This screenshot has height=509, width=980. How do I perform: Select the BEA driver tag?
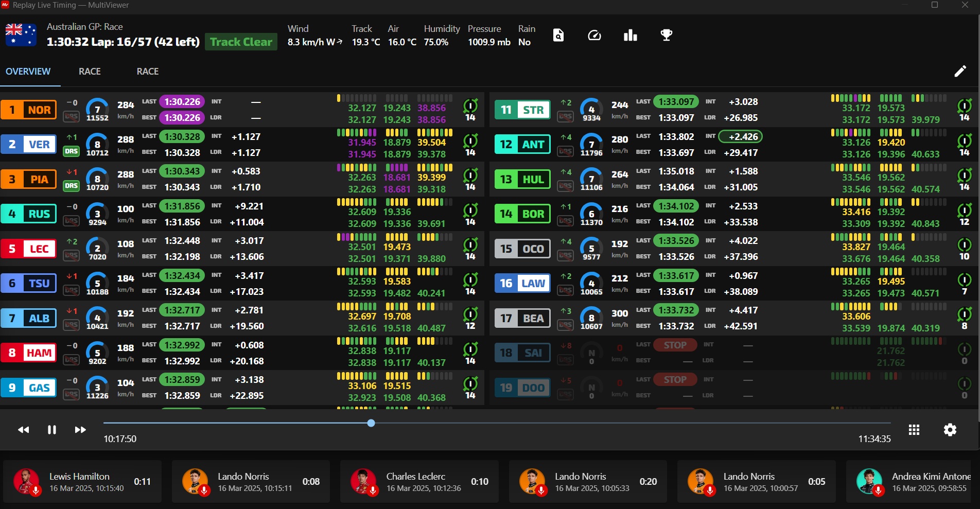[x=523, y=318]
